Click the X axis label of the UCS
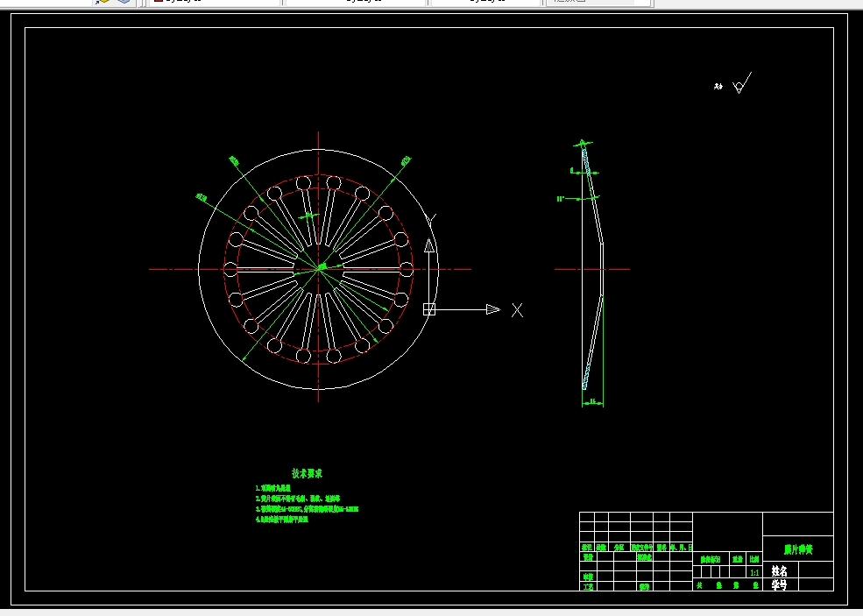This screenshot has height=616, width=863. 518,309
